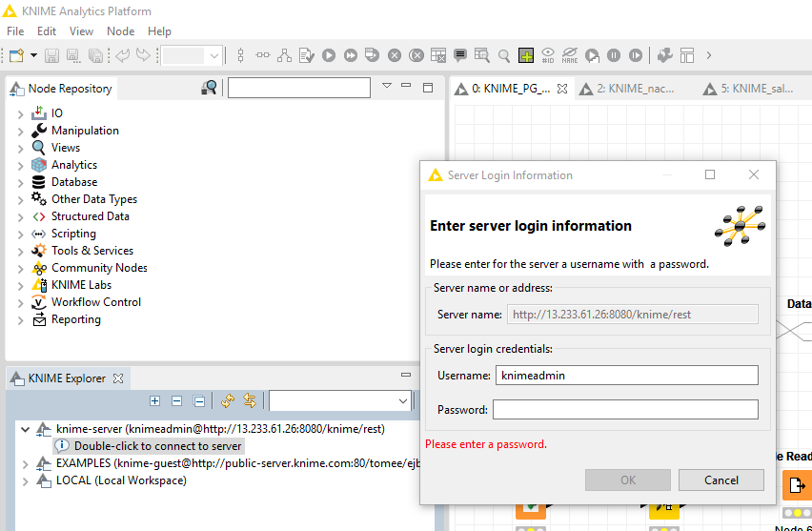Click expand all in KNIME Explorer

(155, 401)
